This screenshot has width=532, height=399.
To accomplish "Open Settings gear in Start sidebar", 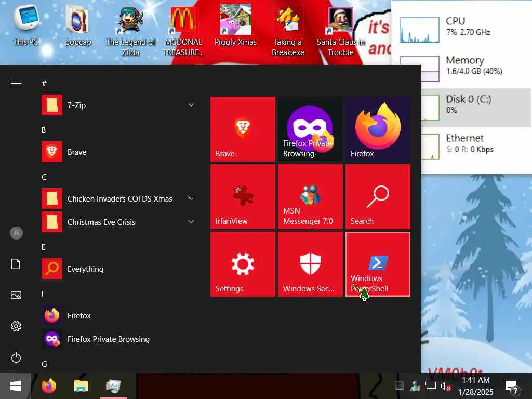I will pyautogui.click(x=16, y=326).
